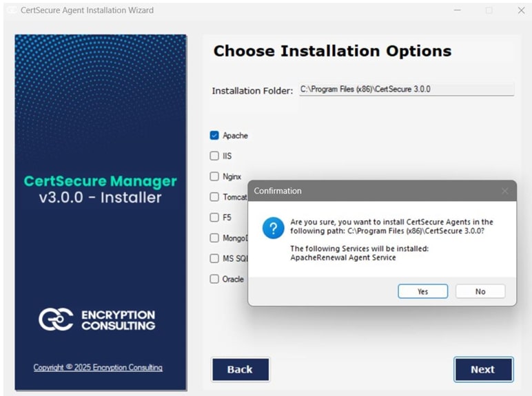Image resolution: width=532 pixels, height=396 pixels.
Task: Toggle the MongoDB checkbox
Action: pyautogui.click(x=214, y=238)
